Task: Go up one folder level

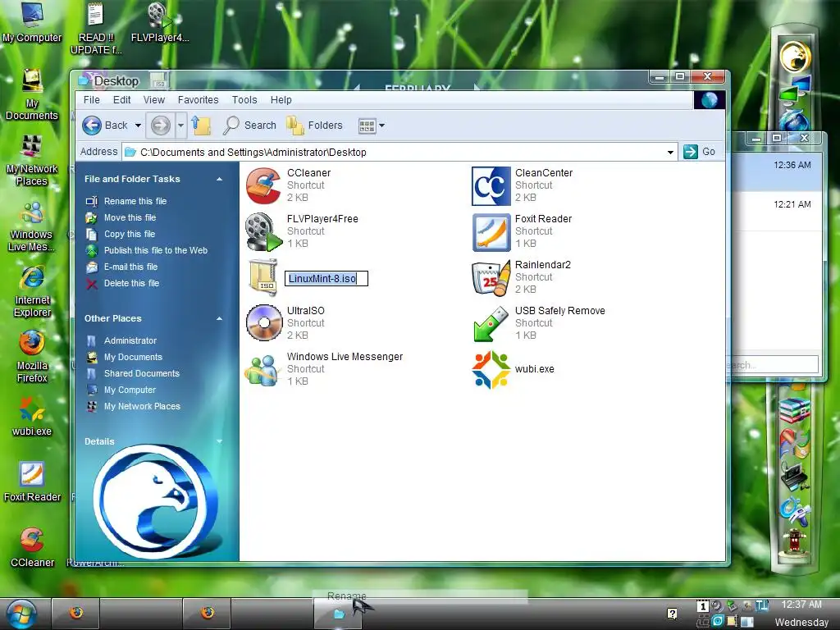Action: coord(202,126)
